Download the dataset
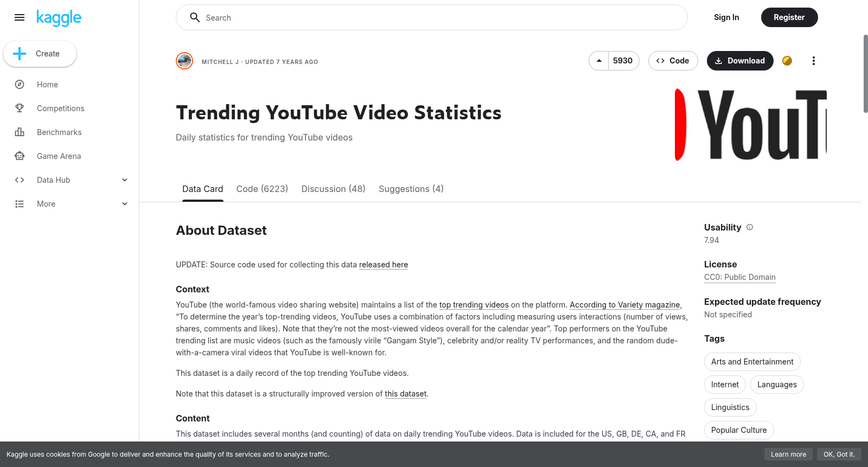868x467 pixels. 740,61
